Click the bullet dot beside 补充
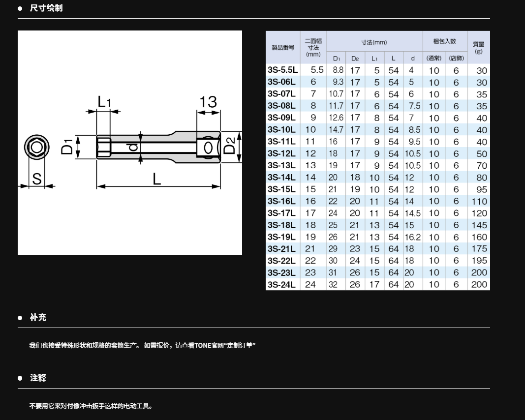The width and height of the screenshot is (525, 420). [x=20, y=318]
